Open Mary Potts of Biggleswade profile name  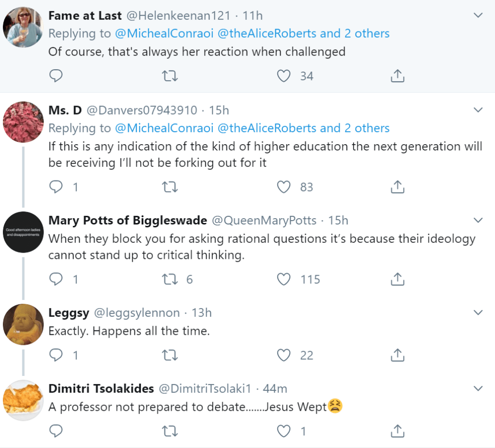point(128,221)
